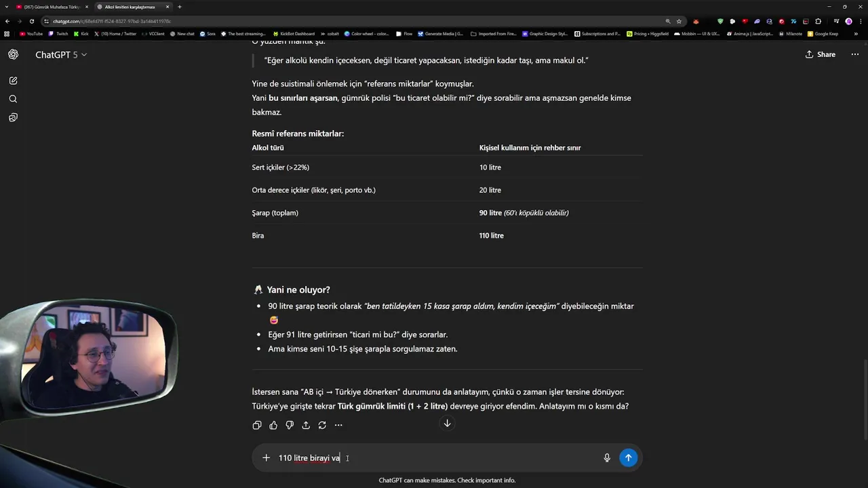Open the search chats icon
This screenshot has height=488, width=868.
coord(14,99)
